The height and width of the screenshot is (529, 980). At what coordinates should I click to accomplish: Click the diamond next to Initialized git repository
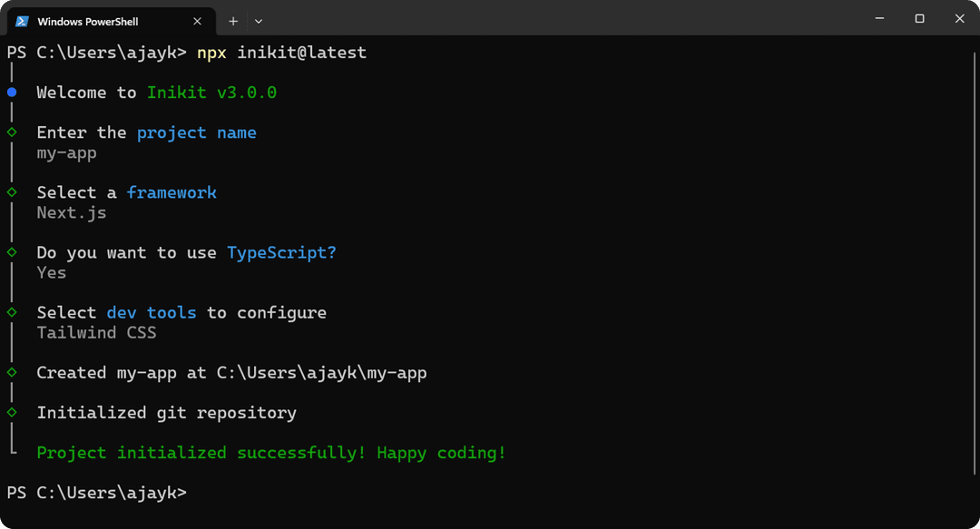tap(10, 412)
